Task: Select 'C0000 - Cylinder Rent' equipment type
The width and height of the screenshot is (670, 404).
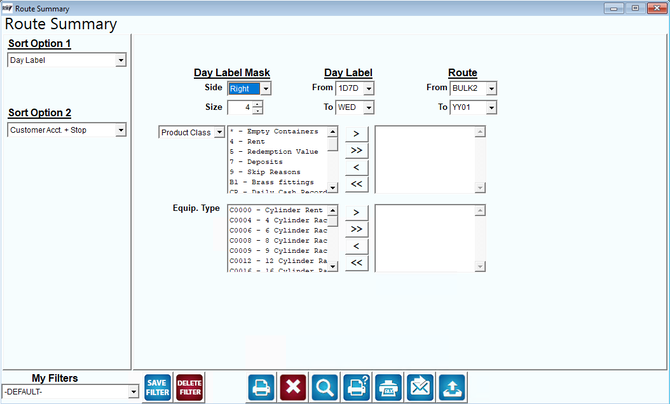Action: click(x=278, y=210)
